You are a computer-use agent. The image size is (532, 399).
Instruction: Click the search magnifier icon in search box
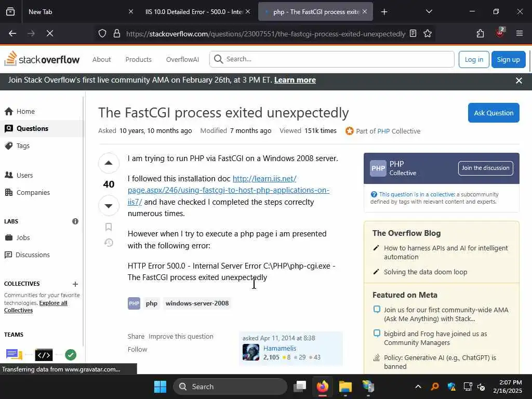[219, 59]
